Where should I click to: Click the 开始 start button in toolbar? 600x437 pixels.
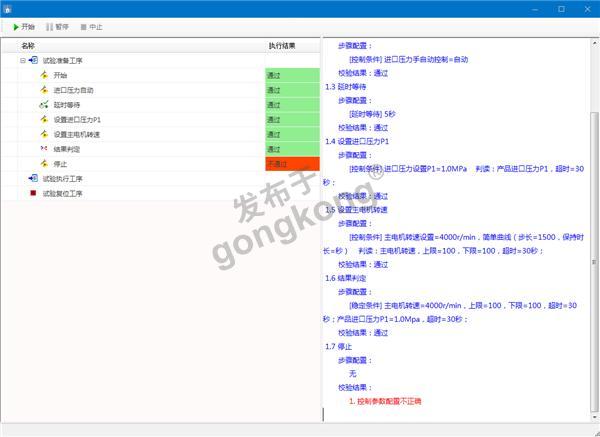pyautogui.click(x=23, y=27)
